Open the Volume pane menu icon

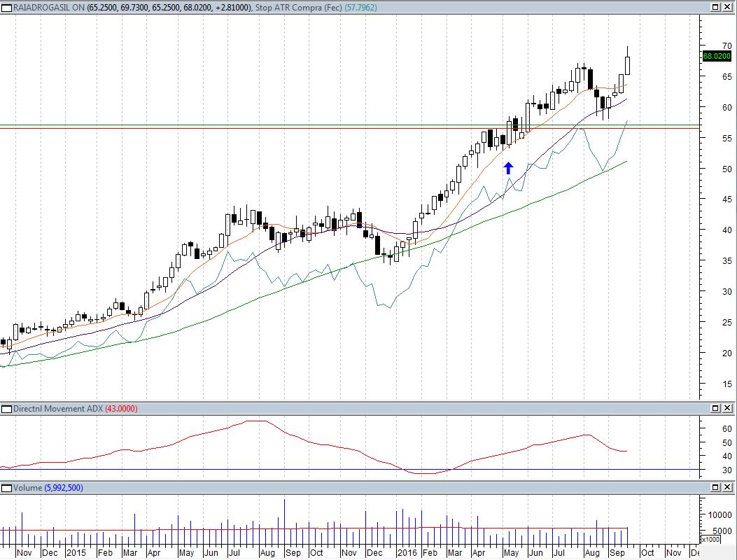6,487
